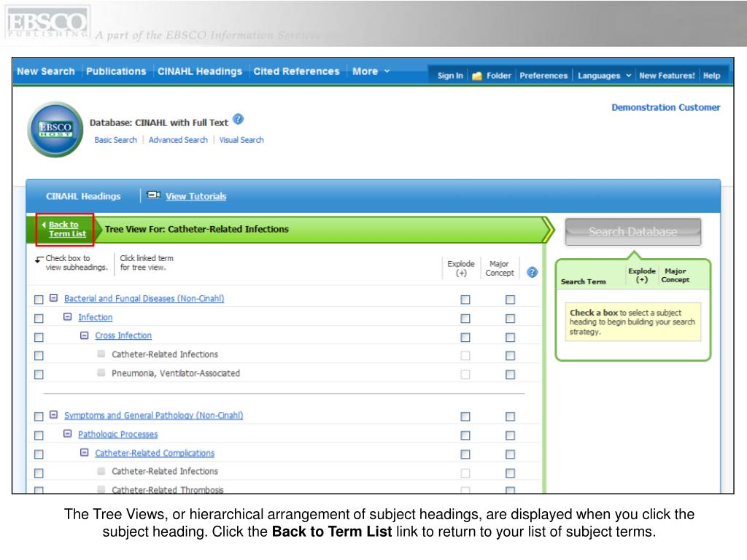Collapse Bacterial and Fungal Diseases tree node
Screen dimensions: 747x560
tap(54, 297)
